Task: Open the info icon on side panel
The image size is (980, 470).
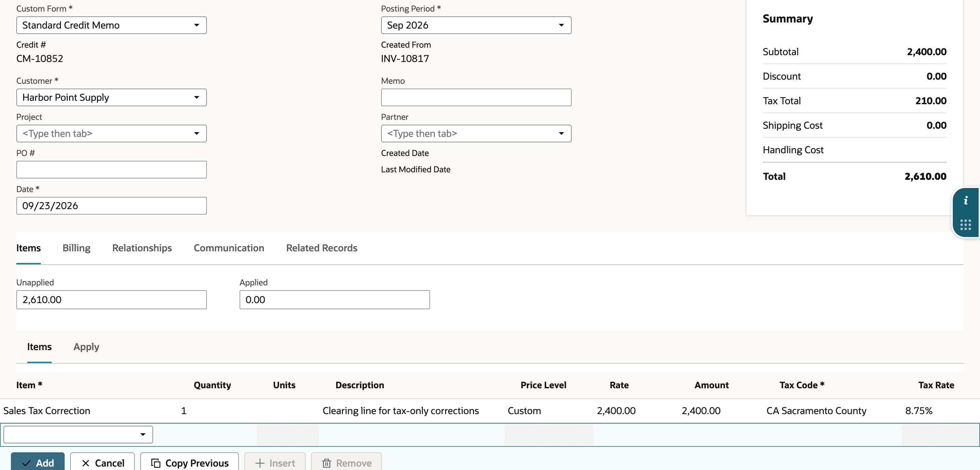Action: [966, 200]
